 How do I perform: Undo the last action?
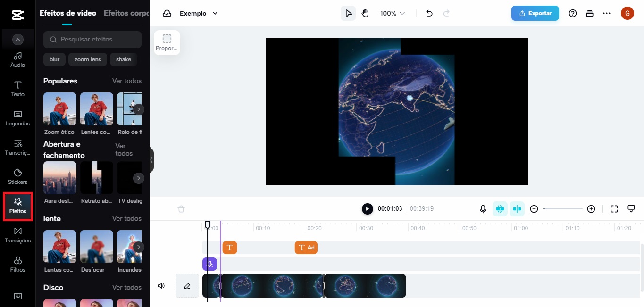click(429, 13)
